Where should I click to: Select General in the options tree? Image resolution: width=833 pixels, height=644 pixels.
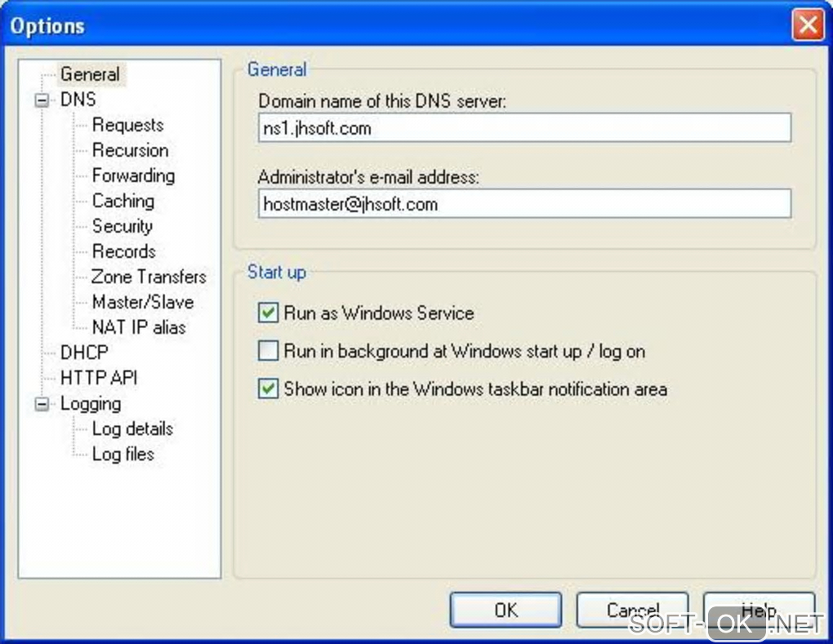pos(90,74)
